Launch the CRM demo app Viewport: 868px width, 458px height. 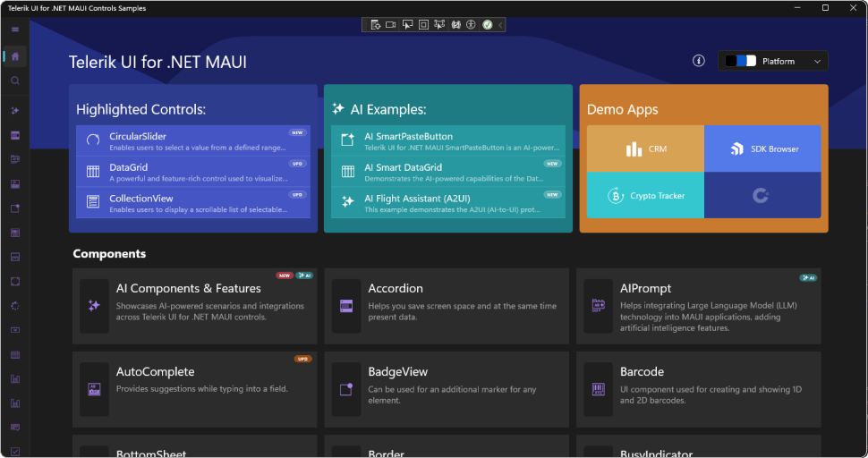click(645, 148)
